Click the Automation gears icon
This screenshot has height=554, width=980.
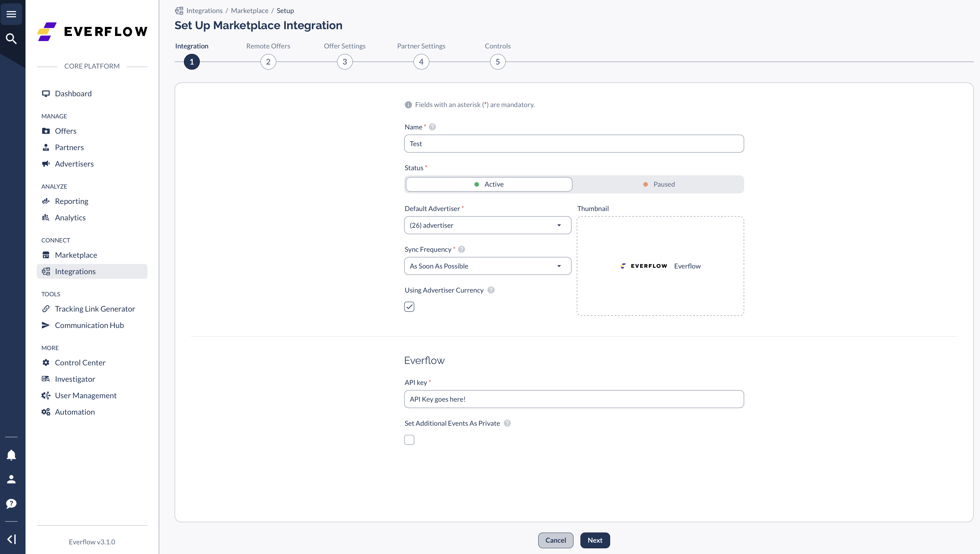[46, 412]
